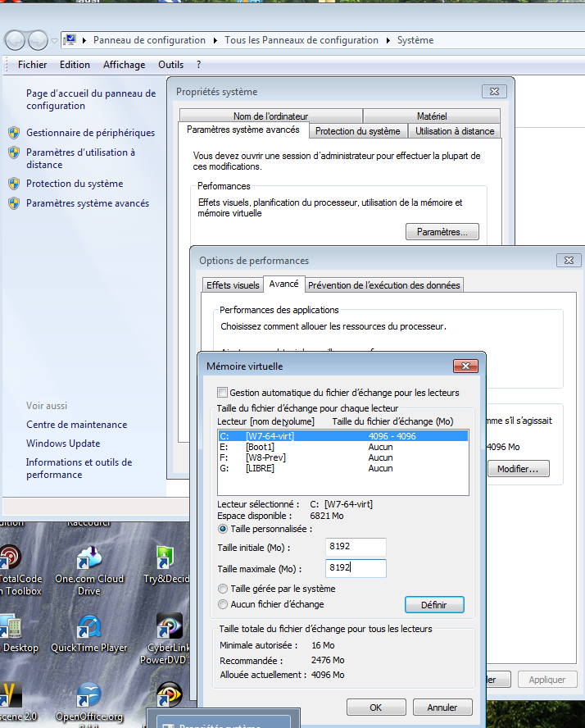Open Informations et outils de performance link
585x728 pixels.
coord(79,468)
